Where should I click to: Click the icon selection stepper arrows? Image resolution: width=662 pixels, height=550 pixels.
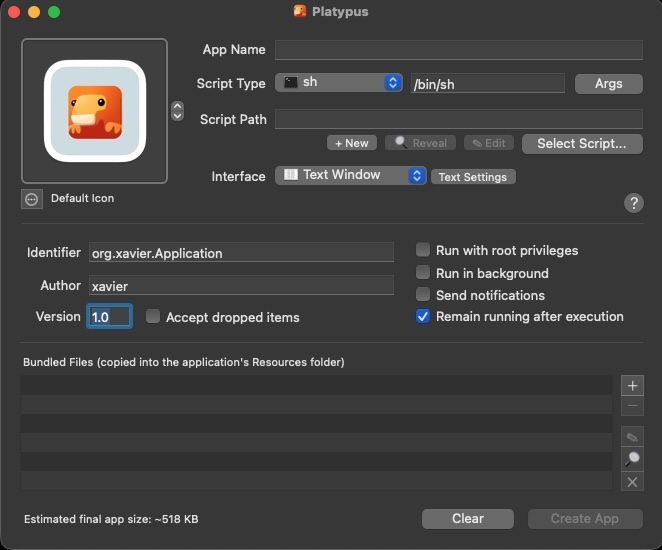pyautogui.click(x=178, y=110)
